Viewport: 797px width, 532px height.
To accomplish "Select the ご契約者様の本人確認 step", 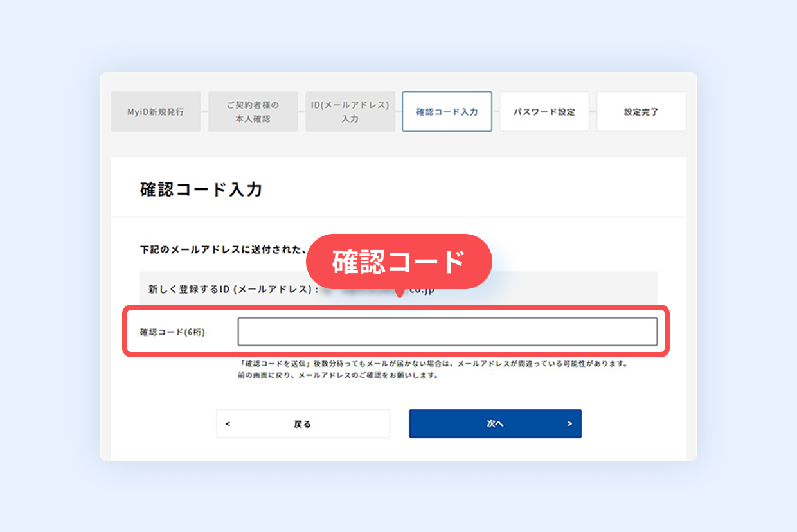I will pyautogui.click(x=253, y=112).
